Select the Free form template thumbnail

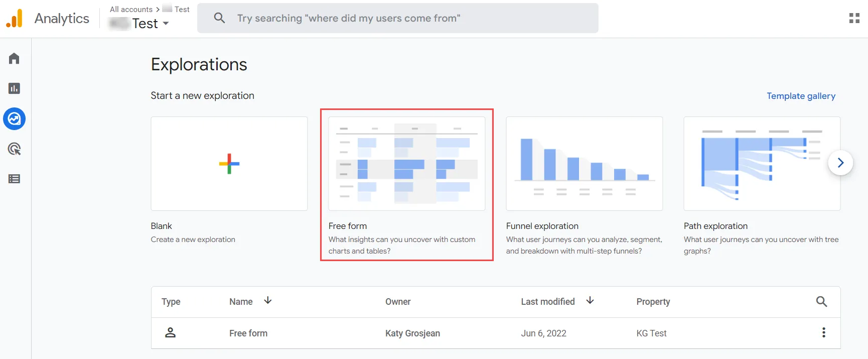[x=407, y=164]
